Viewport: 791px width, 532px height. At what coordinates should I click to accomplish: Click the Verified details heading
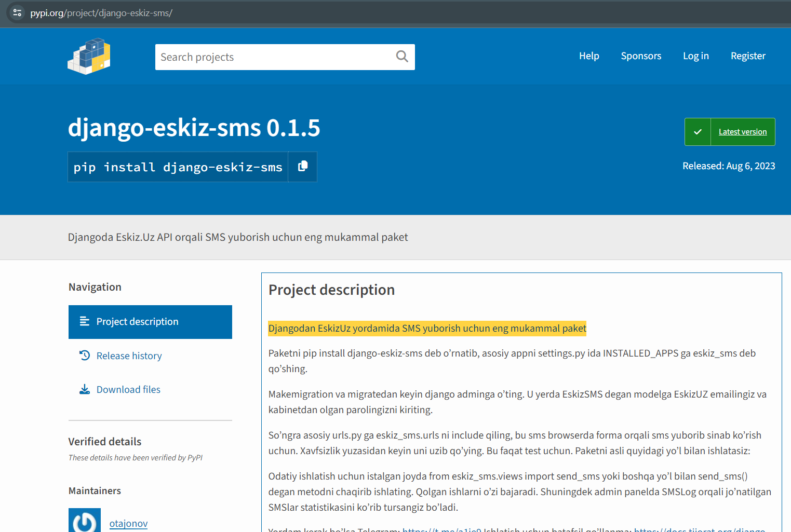tap(105, 442)
